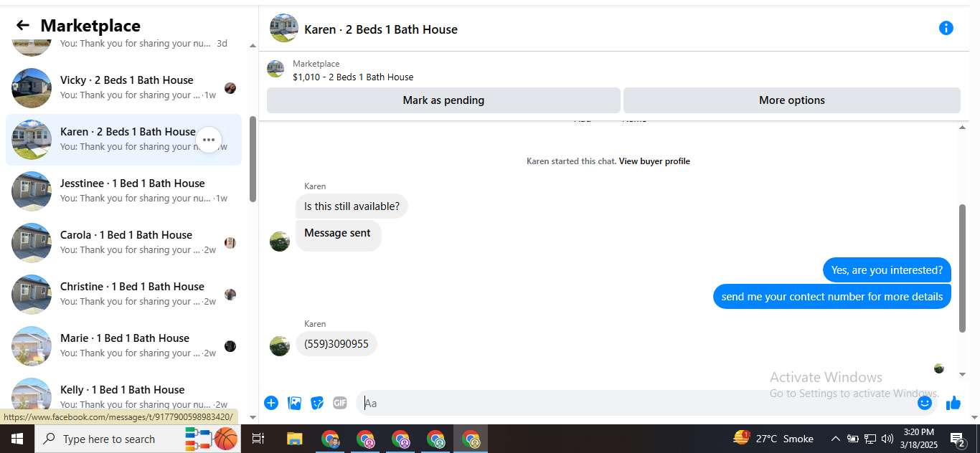Open the notification center icon
This screenshot has width=980, height=453.
click(x=957, y=439)
